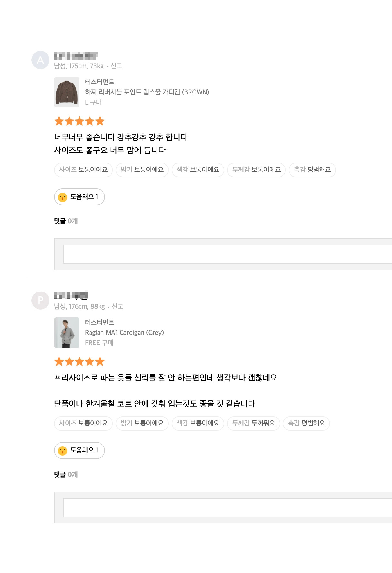The image size is (392, 573).
Task: Select the Raglan MA1 Cardigan product title
Action: point(125,332)
